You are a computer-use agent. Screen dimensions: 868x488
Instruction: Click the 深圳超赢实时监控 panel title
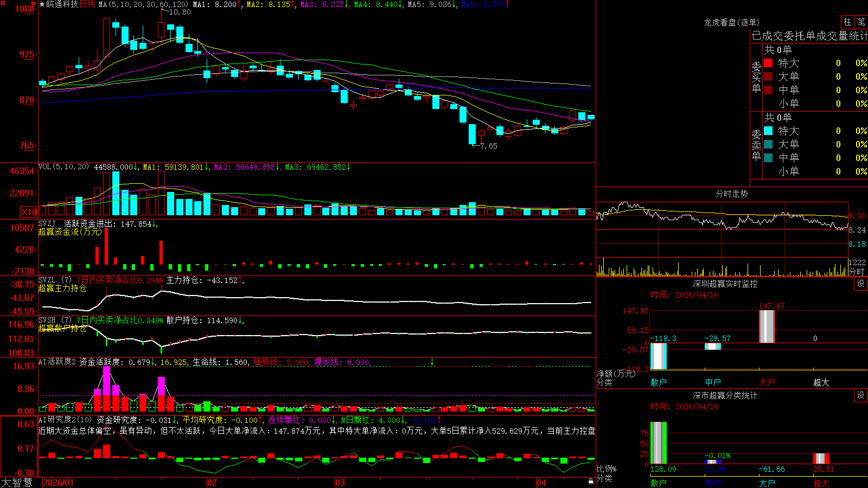(725, 284)
